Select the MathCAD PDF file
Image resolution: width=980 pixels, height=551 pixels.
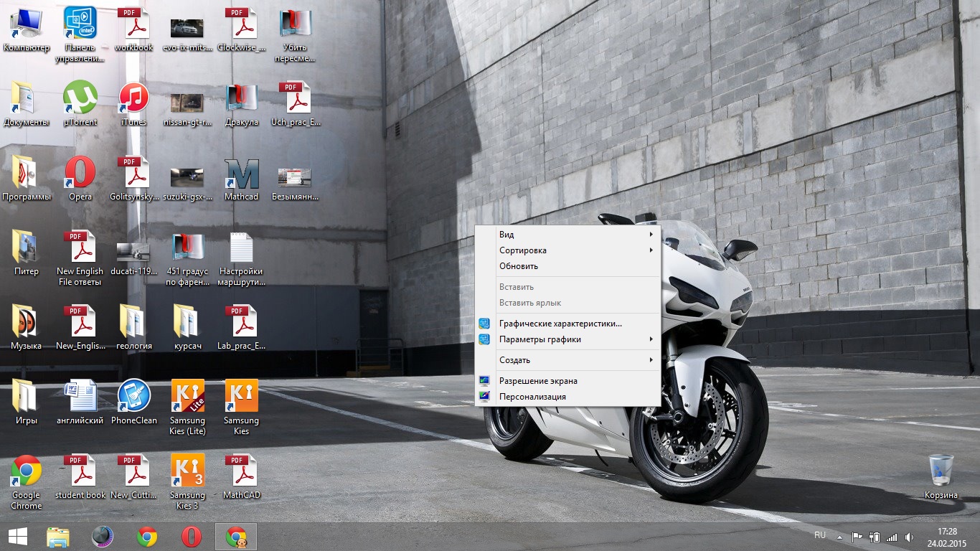pos(242,479)
